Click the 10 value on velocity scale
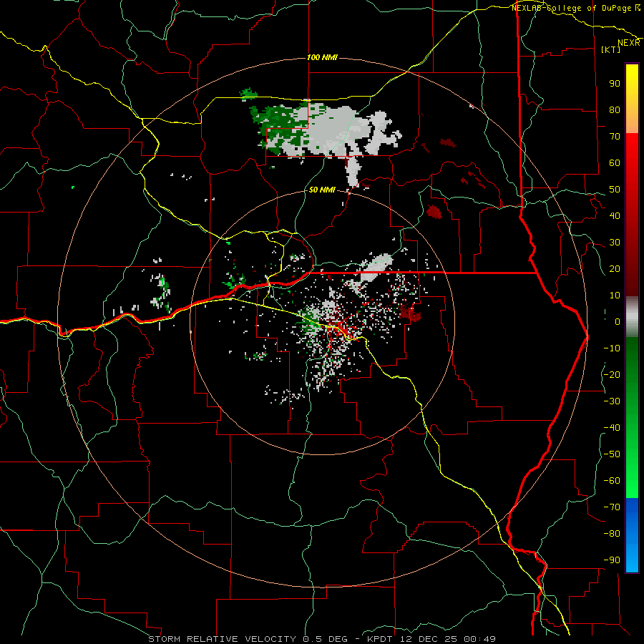Viewport: 644px width, 644px height. click(615, 296)
